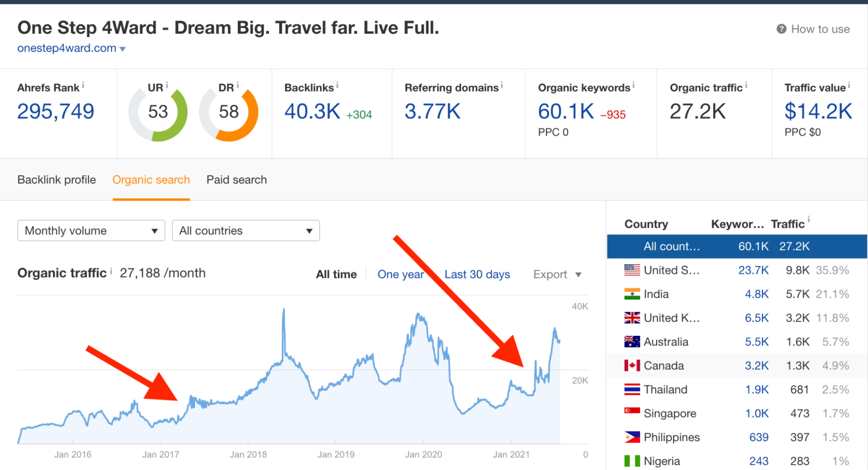This screenshot has width=868, height=470.
Task: Expand the onestep4ward.com domain dropdown
Action: tap(122, 49)
